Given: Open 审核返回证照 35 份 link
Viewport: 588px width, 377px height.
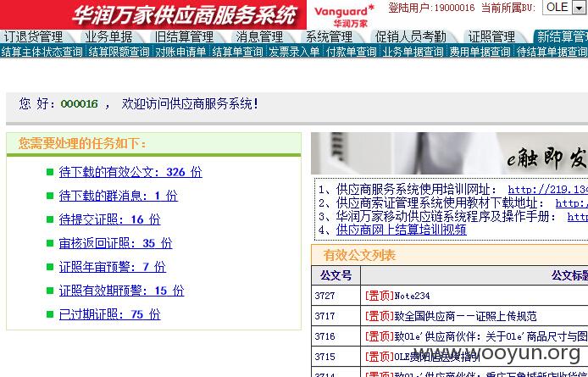Looking at the screenshot, I should pos(115,243).
